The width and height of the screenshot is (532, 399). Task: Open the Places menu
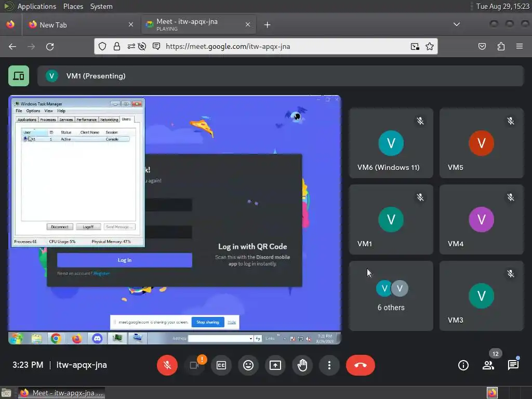[x=73, y=6]
